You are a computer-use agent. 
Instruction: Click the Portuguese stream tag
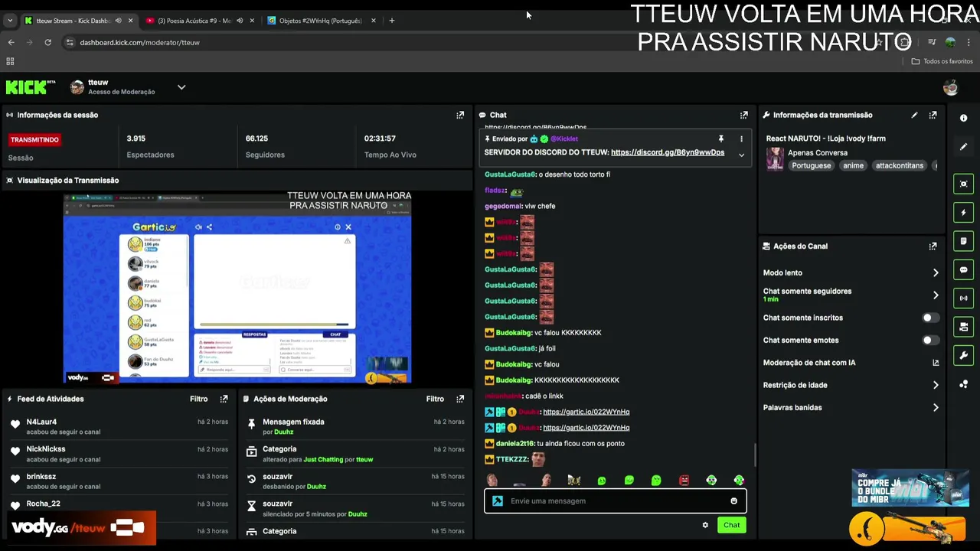pos(811,165)
